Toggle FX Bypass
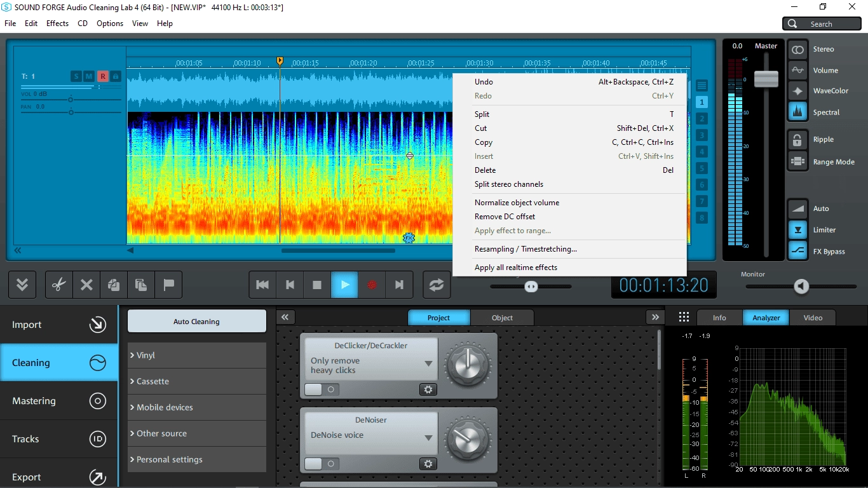 tap(797, 251)
